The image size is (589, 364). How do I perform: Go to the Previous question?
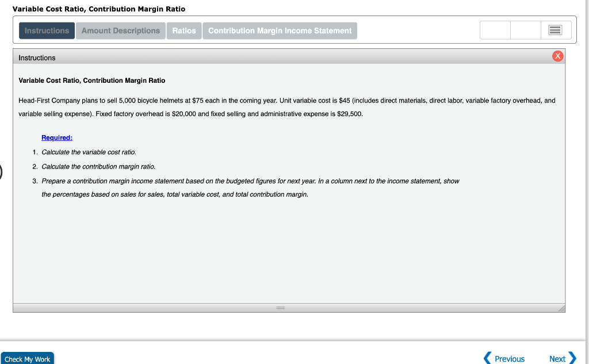click(510, 359)
